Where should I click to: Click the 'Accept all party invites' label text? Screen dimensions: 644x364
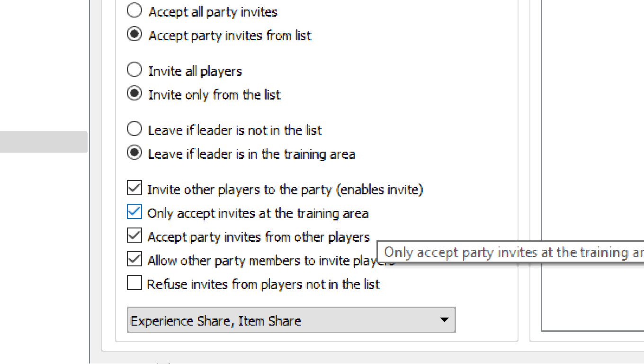tap(213, 12)
